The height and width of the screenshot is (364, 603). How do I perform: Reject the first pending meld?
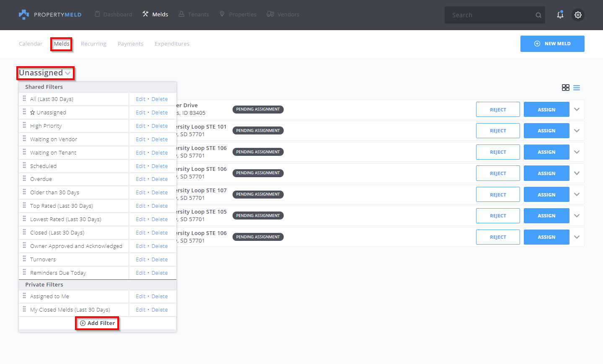point(497,110)
